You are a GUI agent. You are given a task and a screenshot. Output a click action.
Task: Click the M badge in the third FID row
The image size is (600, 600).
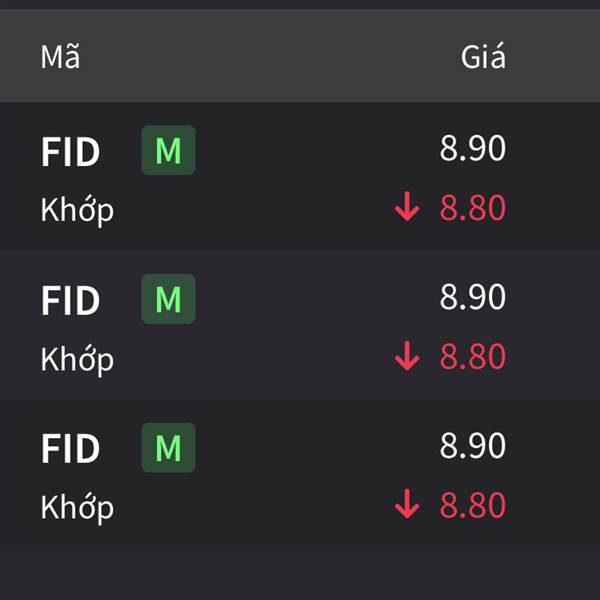[x=168, y=447]
